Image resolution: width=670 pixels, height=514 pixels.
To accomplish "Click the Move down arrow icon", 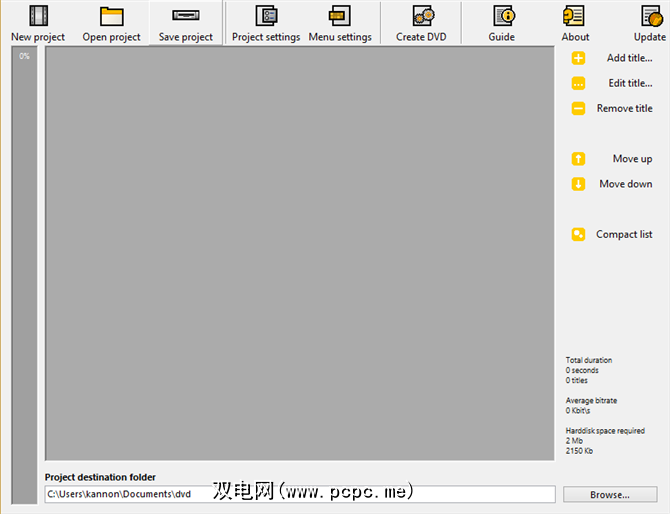I will (578, 184).
